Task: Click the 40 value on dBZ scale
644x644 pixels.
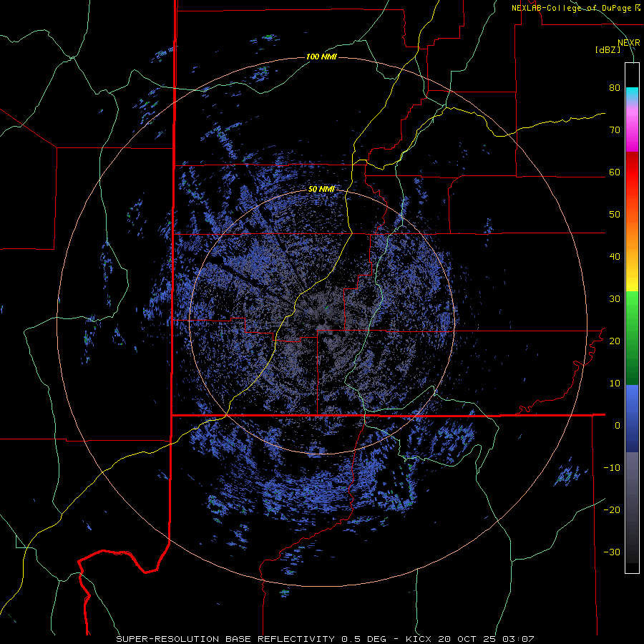Action: click(615, 257)
